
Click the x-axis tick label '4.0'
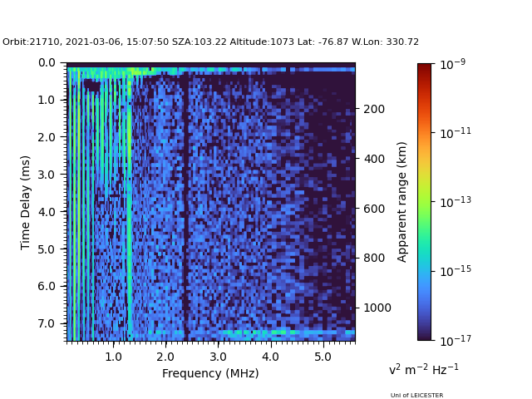coord(270,357)
